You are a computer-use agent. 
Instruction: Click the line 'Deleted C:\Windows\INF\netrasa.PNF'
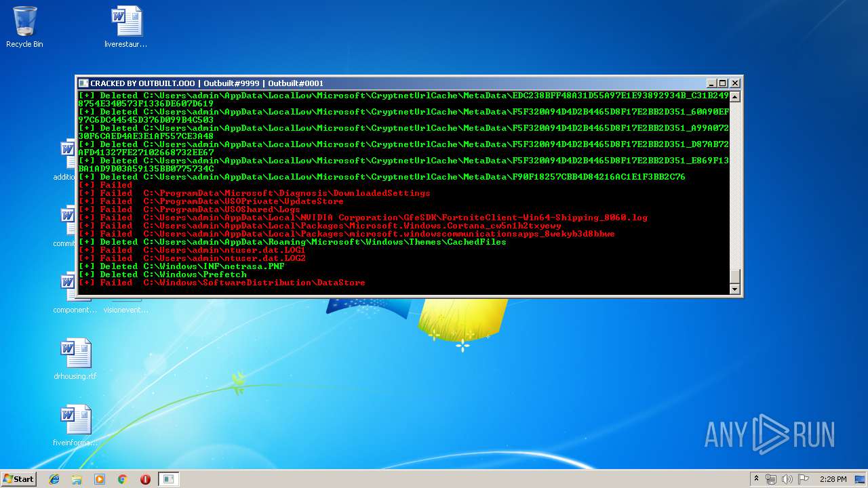tap(182, 266)
